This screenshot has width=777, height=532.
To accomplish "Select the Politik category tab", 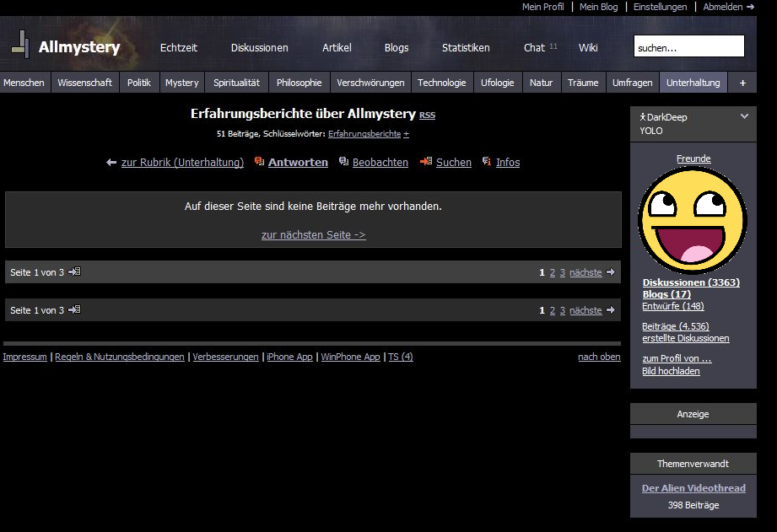I will coord(138,83).
